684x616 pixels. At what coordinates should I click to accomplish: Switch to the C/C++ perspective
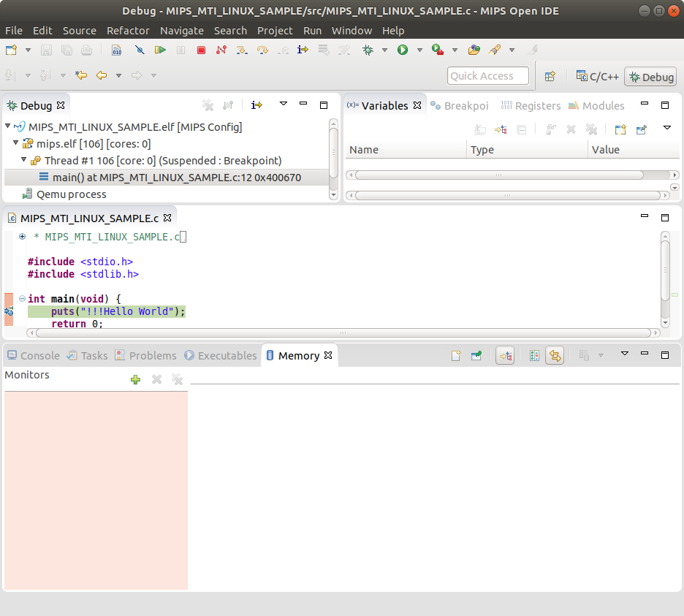[x=597, y=77]
